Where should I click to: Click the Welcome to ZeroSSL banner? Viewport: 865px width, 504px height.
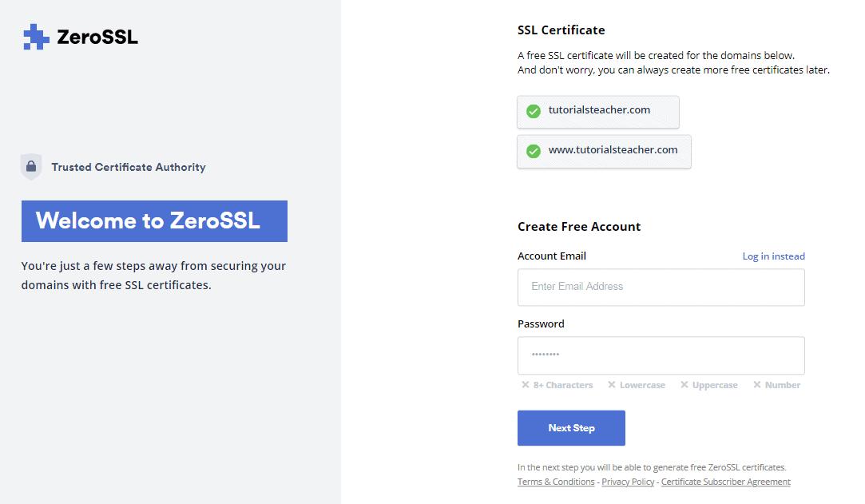click(x=153, y=220)
